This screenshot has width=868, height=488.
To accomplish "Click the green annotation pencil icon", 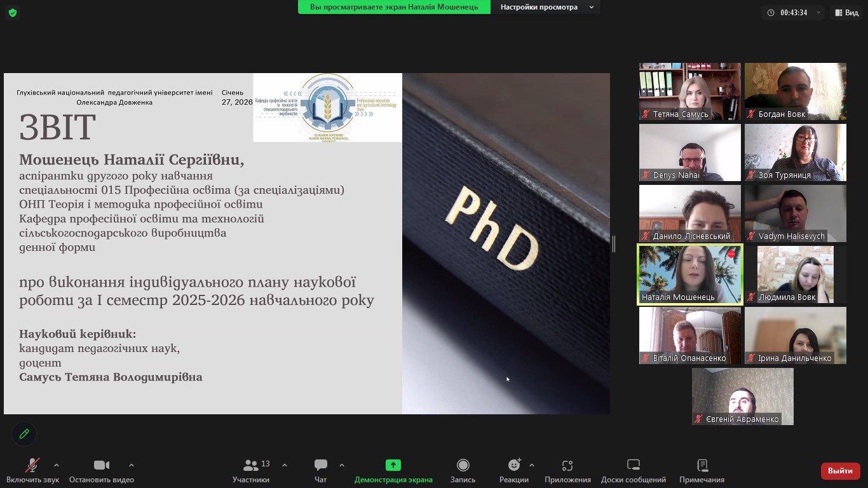I will point(24,434).
